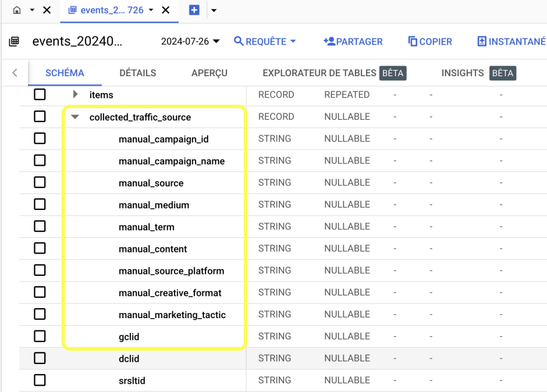Select the checkbox for the items record
Viewport: 547px width, 392px height.
(x=40, y=94)
